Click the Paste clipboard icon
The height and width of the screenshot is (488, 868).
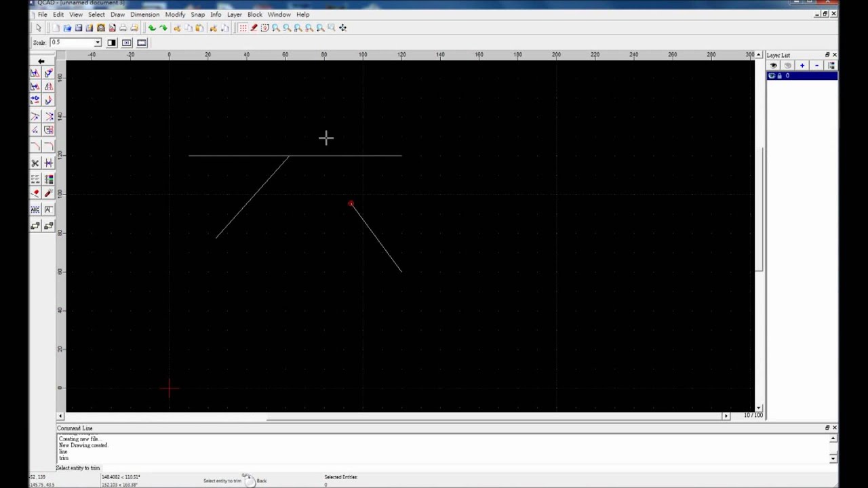click(x=199, y=28)
